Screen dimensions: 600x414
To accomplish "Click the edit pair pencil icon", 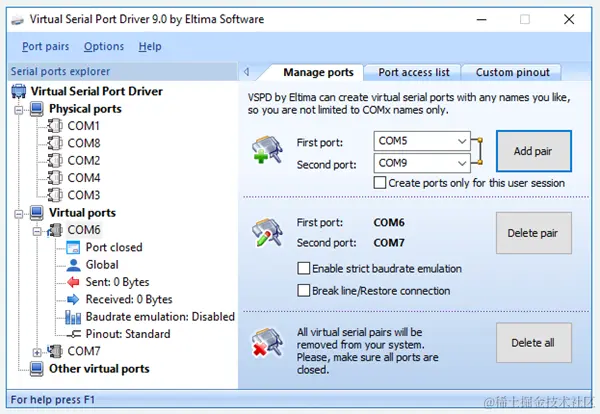I will [x=267, y=232].
